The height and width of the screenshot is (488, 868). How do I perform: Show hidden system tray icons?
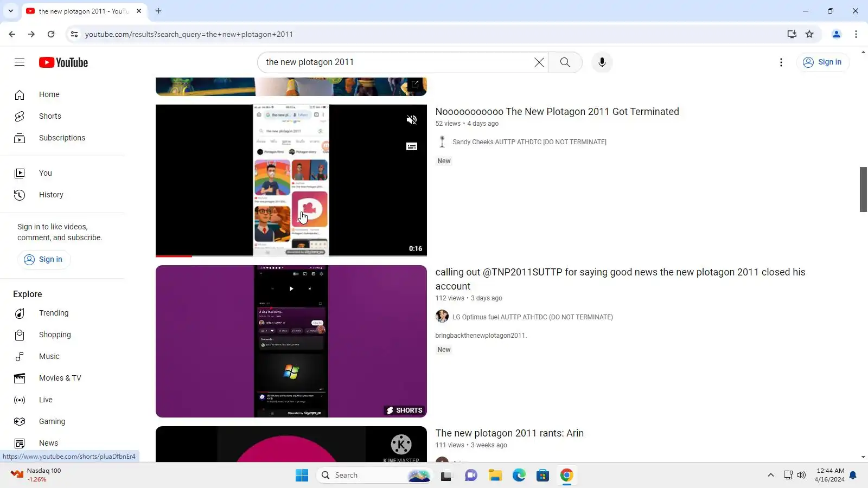770,476
